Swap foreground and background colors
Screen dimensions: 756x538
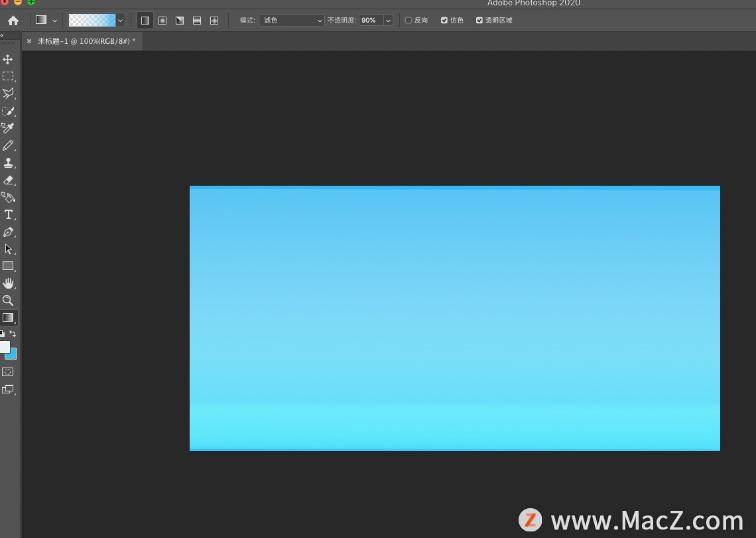[x=13, y=334]
